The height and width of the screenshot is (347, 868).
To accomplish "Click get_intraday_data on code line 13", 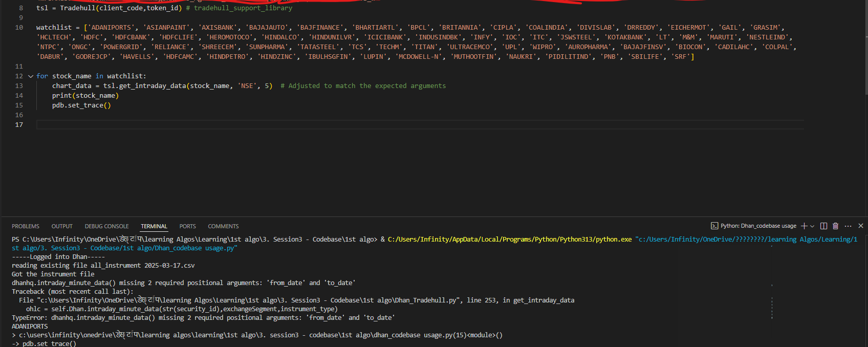I will (x=153, y=86).
